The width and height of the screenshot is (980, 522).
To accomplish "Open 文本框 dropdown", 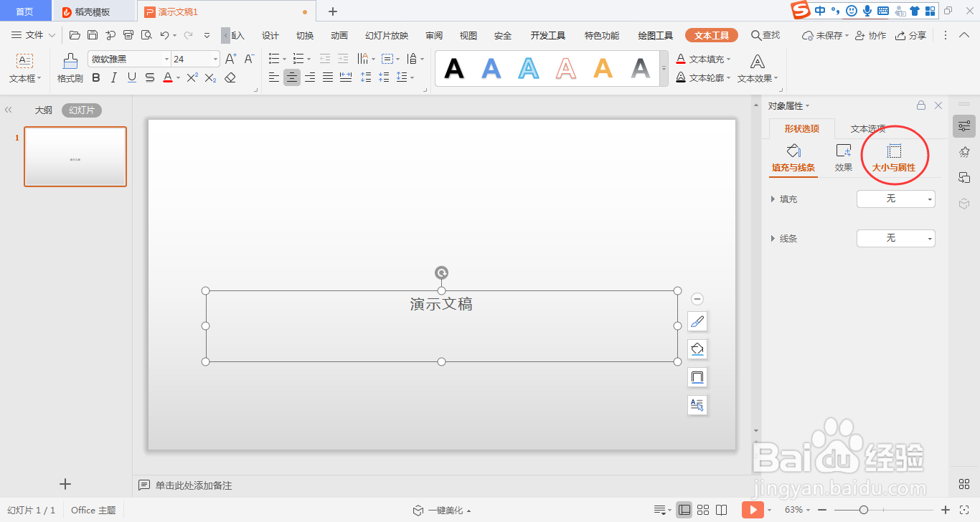I will point(25,70).
